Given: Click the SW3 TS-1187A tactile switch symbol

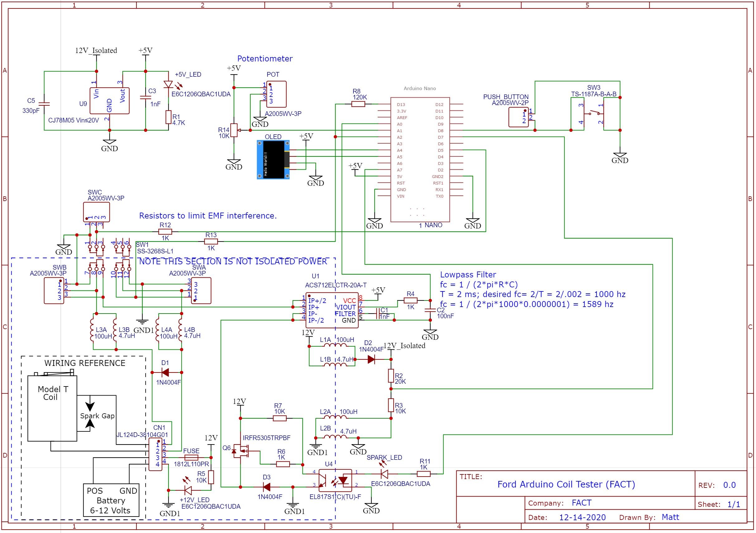Looking at the screenshot, I should tap(594, 114).
